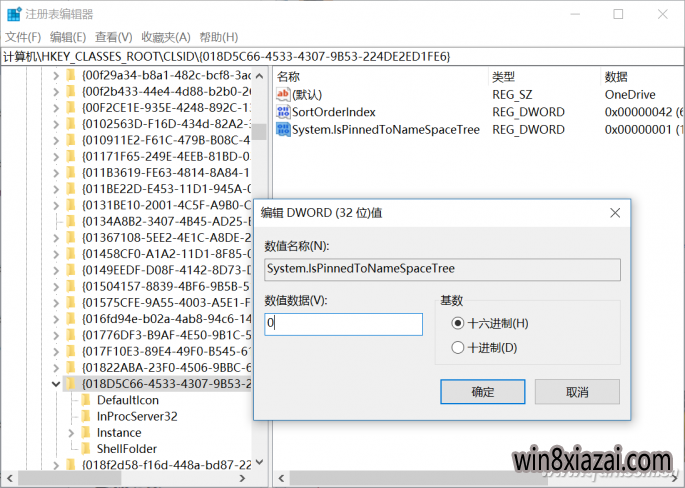Select folder icon of {01822ABA-23F0-4506
The width and height of the screenshot is (685, 488).
[71, 367]
